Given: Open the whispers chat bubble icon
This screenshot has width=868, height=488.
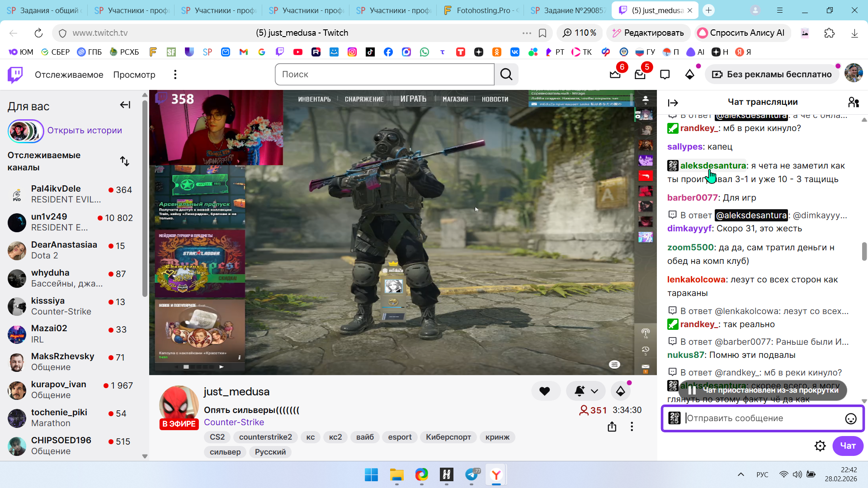Looking at the screenshot, I should (x=665, y=75).
